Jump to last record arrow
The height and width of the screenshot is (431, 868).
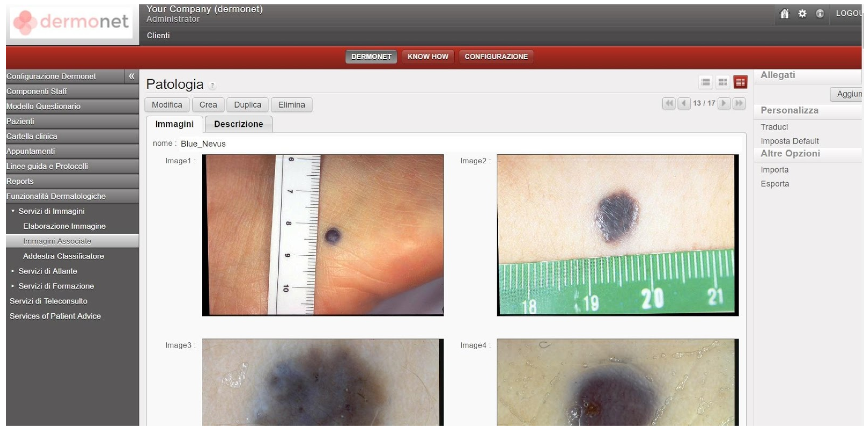click(x=739, y=103)
